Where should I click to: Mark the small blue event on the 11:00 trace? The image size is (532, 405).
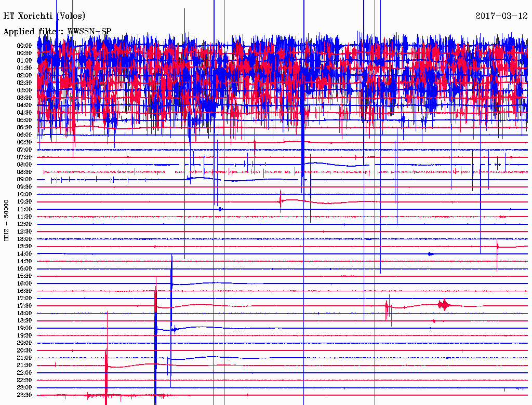[x=220, y=209]
